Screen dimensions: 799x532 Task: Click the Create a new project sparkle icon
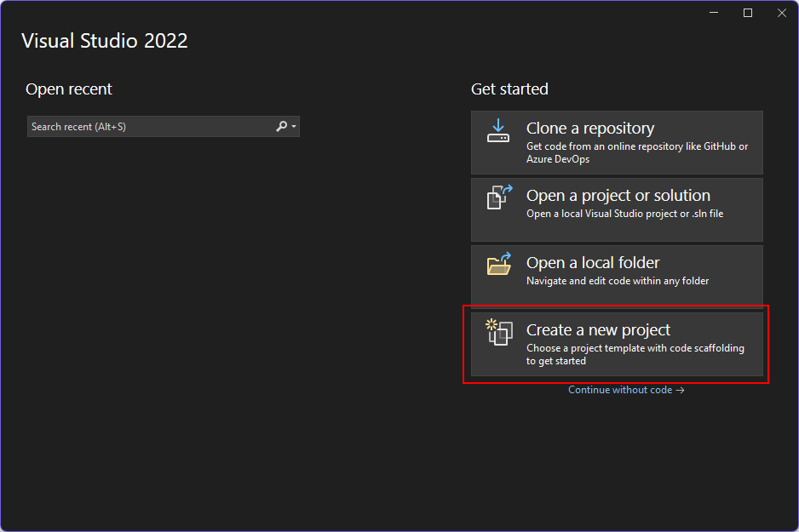[491, 325]
